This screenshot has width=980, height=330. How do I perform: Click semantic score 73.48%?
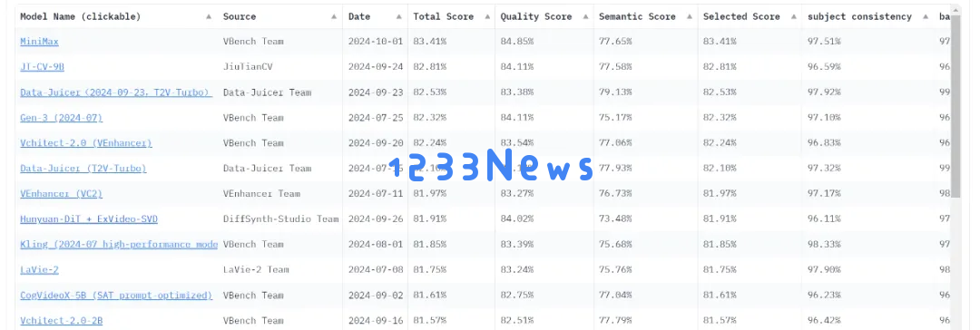tap(615, 218)
